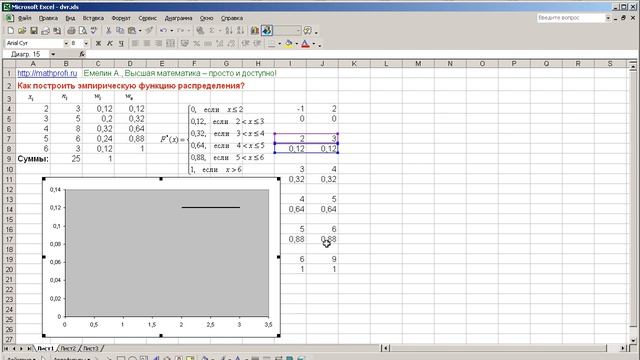Image resolution: width=640 pixels, height=360 pixels.
Task: Save the workbook with the floppy disk icon
Action: point(34,31)
